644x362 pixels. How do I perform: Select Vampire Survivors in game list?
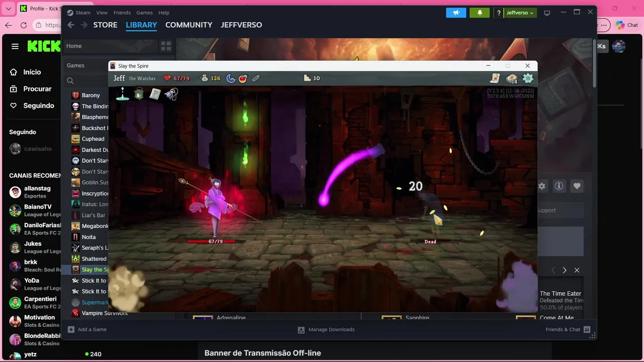(x=100, y=313)
